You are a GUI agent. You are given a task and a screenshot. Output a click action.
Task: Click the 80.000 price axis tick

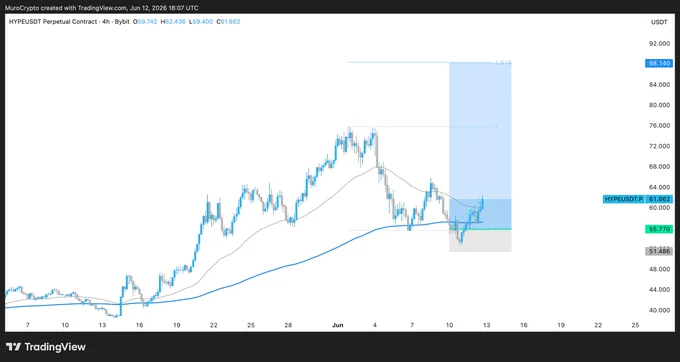tap(659, 105)
